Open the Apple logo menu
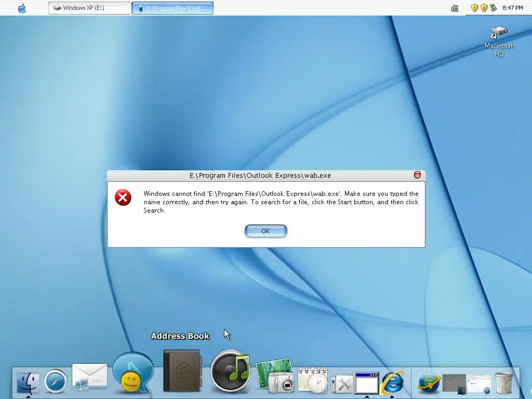532x399 pixels. [22, 8]
